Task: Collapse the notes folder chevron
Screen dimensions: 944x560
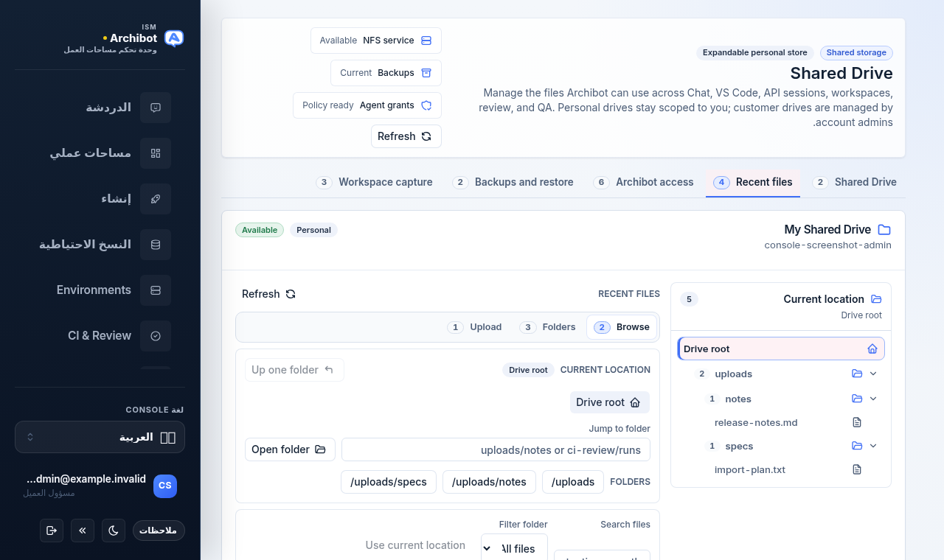Action: [x=873, y=399]
